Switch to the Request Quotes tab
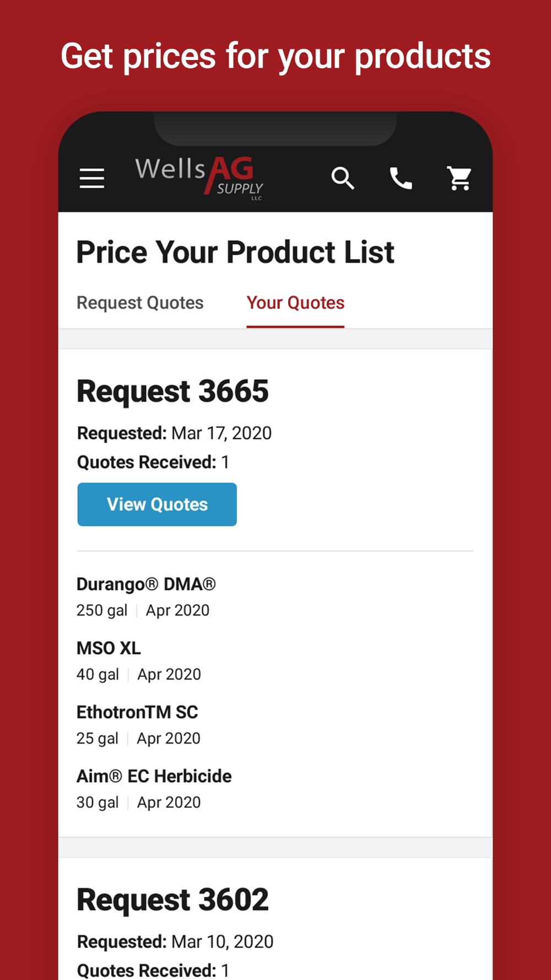 point(140,303)
